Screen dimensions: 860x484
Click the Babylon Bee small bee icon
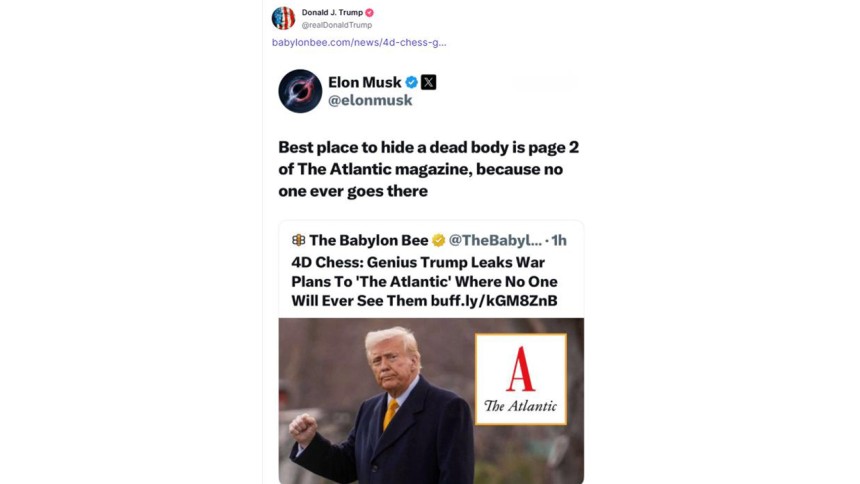click(298, 240)
